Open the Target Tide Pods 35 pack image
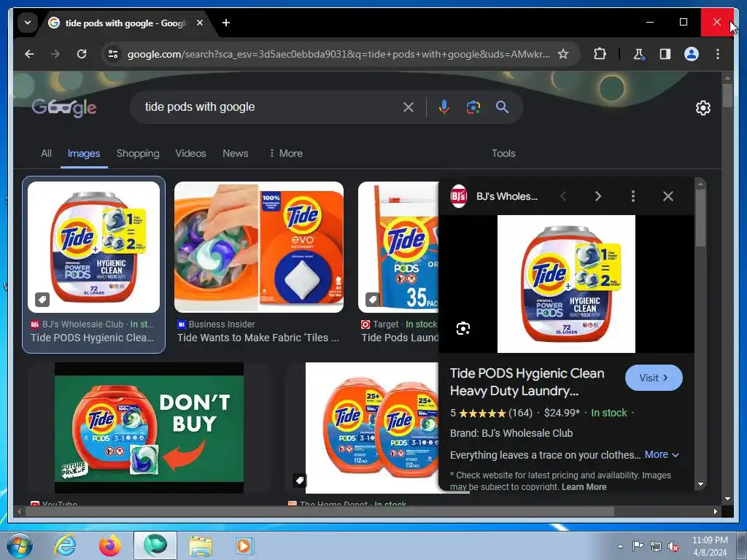 point(398,247)
